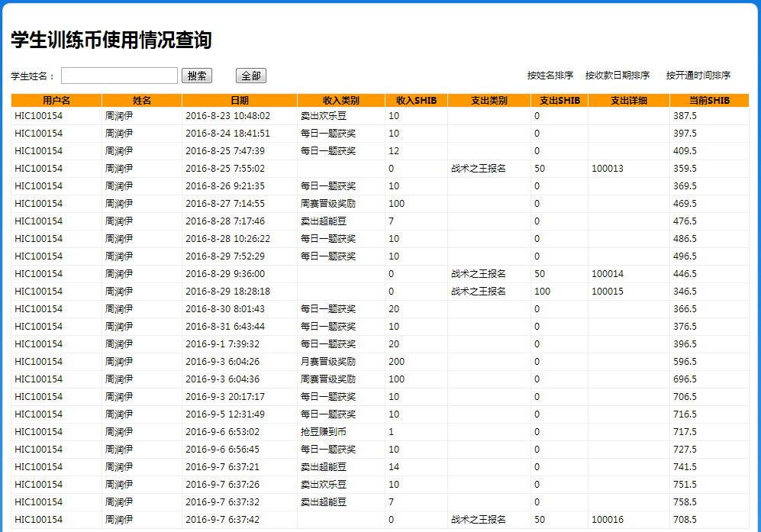The width and height of the screenshot is (761, 532).
Task: Click balance value 387.5
Action: click(685, 116)
